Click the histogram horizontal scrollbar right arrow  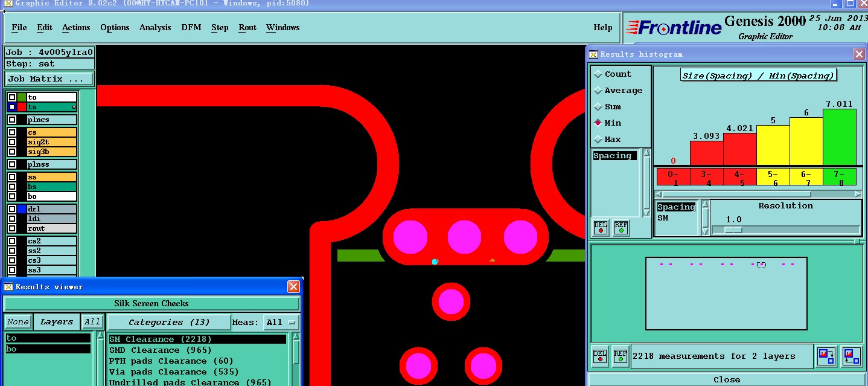(x=858, y=194)
